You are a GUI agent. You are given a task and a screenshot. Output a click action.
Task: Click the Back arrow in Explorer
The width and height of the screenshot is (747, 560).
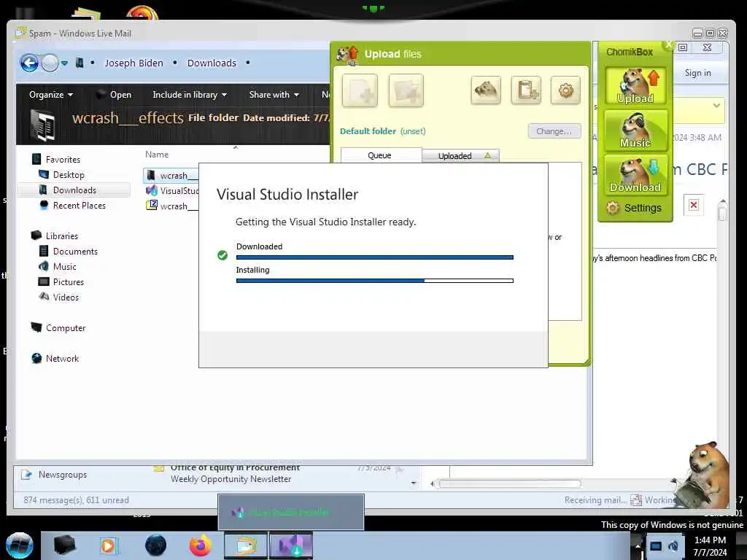[x=29, y=63]
